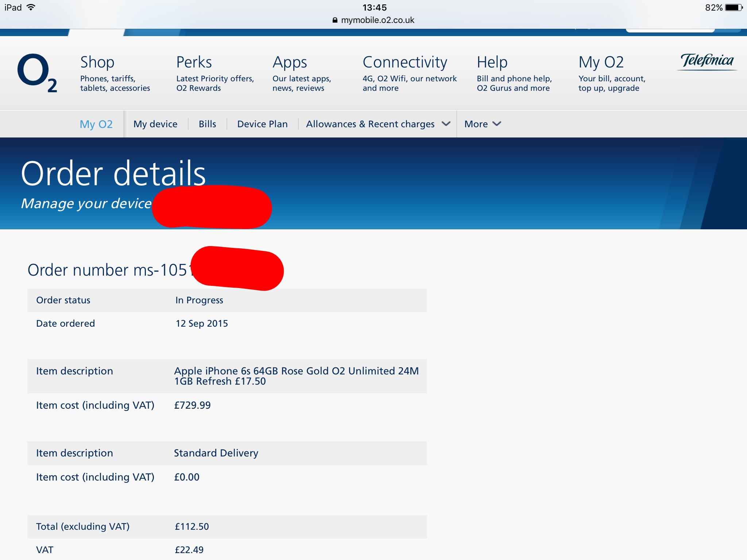Viewport: 747px width, 560px height.
Task: Click the Order status label
Action: pyautogui.click(x=63, y=300)
